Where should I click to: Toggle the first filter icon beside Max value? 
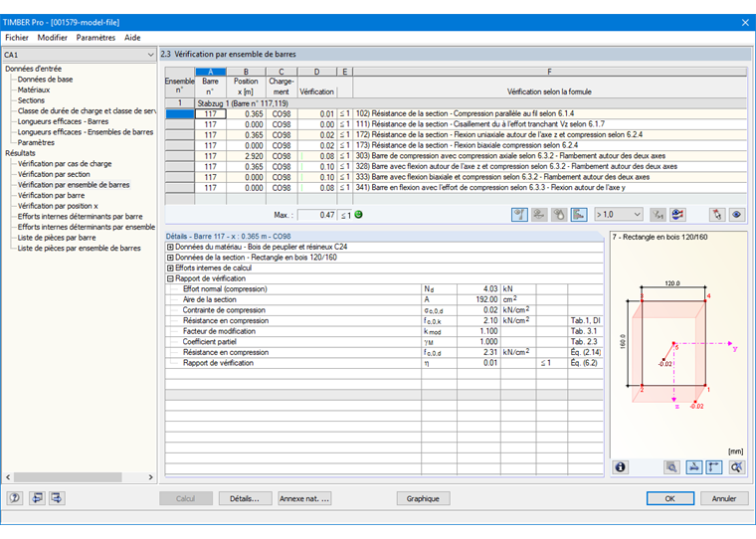(x=519, y=215)
